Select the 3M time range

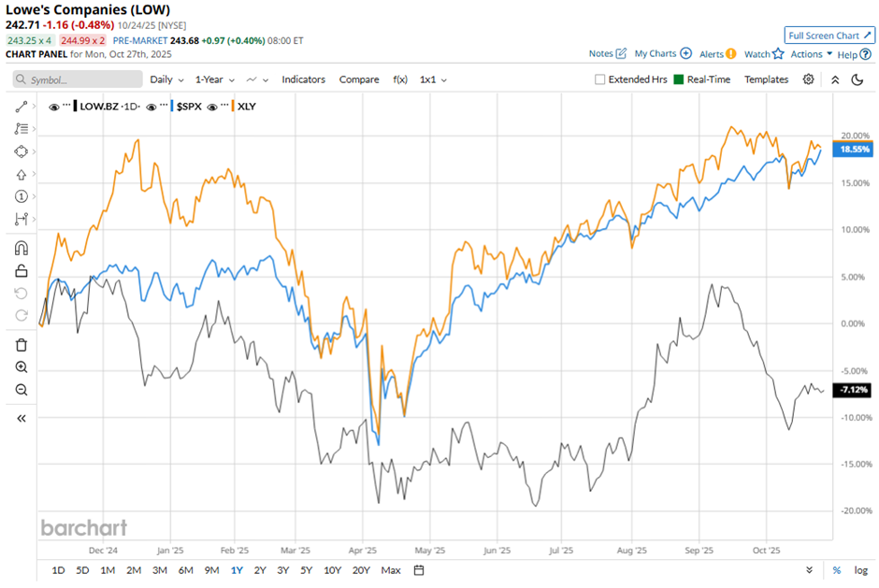[160, 570]
